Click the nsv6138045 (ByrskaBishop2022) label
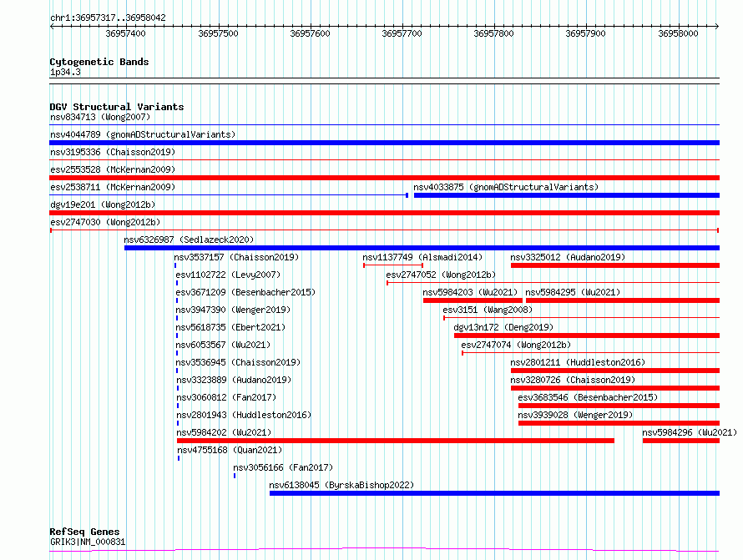This screenshot has width=743, height=560. point(341,485)
